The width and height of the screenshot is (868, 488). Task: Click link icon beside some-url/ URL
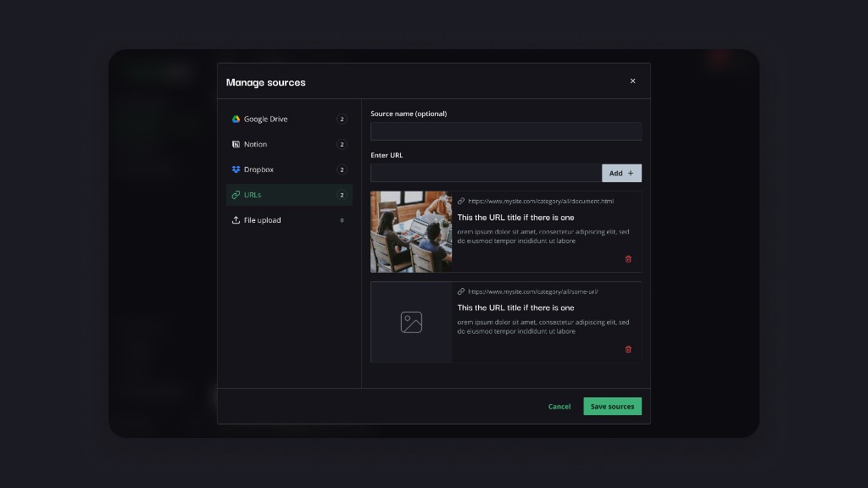[461, 291]
